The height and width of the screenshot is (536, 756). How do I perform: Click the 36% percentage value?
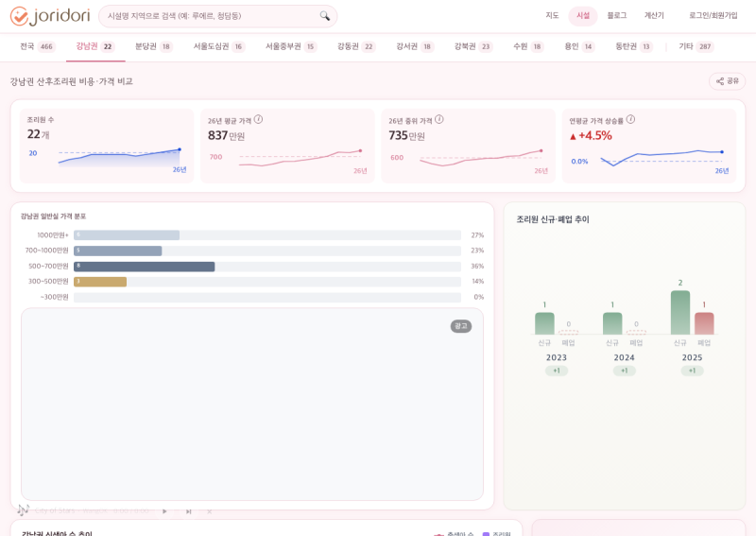pos(477,266)
